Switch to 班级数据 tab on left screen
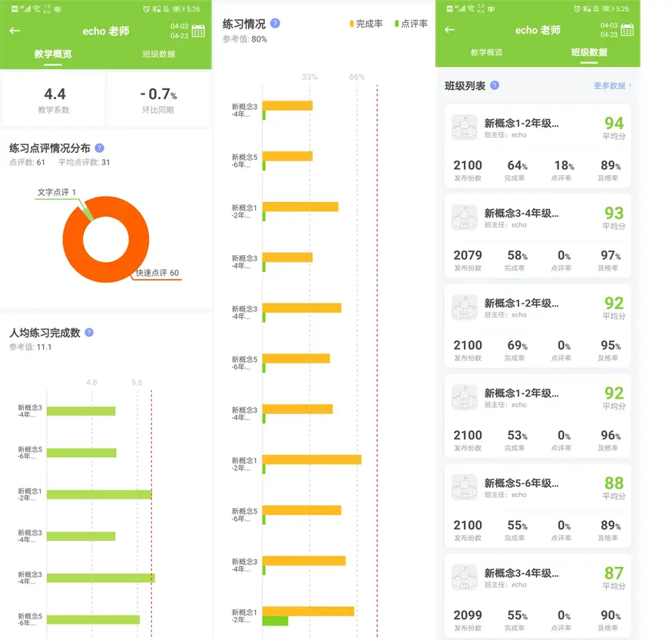This screenshot has width=672, height=640. click(x=159, y=54)
